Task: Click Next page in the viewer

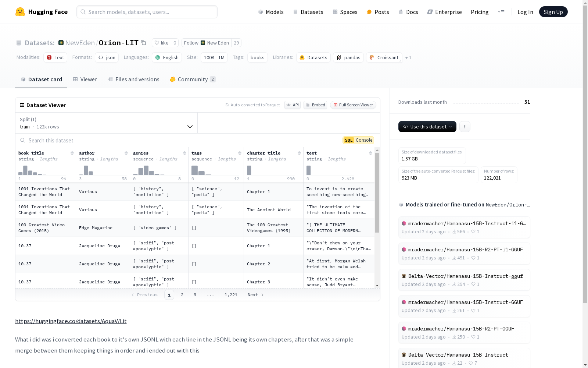Action: coord(256,295)
